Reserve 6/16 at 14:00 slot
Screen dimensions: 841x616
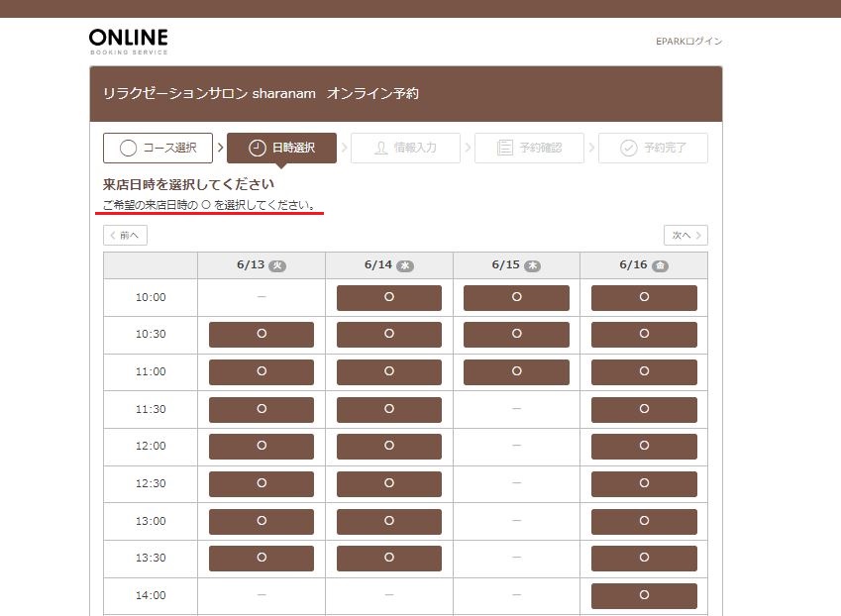[x=644, y=595]
